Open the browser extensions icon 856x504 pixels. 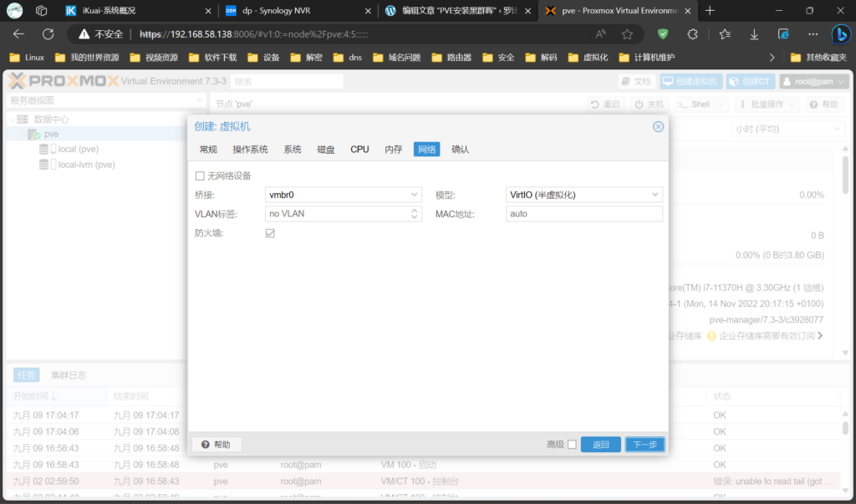pos(692,34)
